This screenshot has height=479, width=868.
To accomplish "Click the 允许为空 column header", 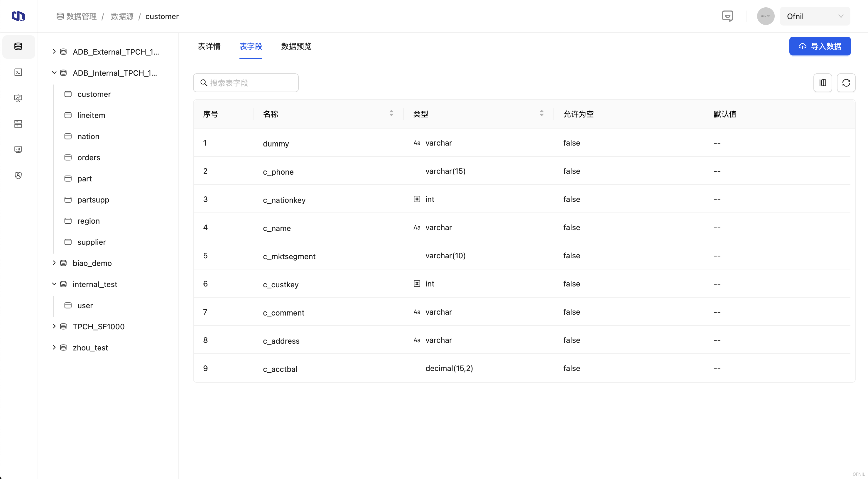I will (x=578, y=114).
